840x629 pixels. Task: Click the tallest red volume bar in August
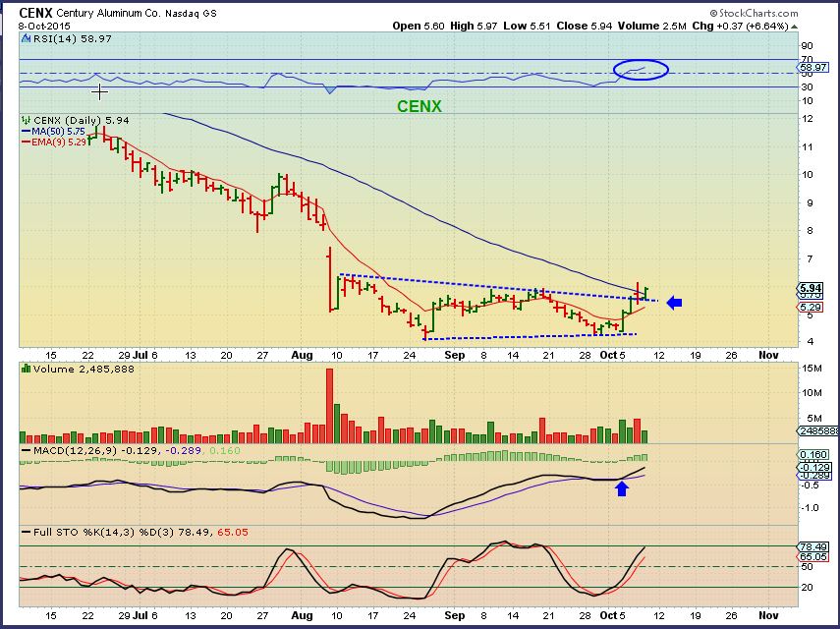coord(329,406)
